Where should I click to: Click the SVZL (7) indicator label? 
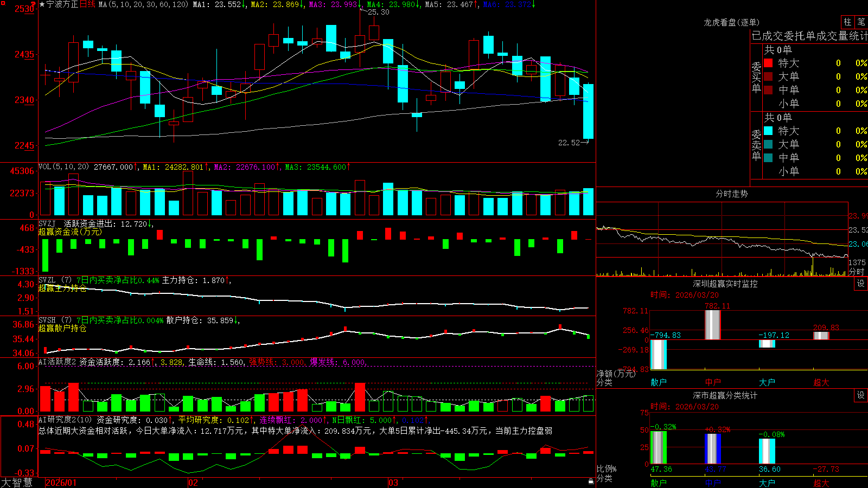tap(55, 280)
